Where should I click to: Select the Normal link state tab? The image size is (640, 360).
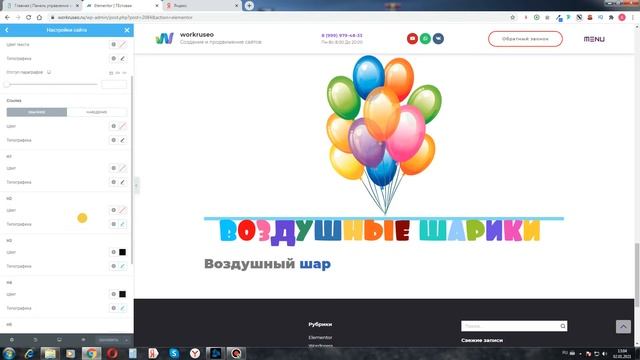pos(37,112)
